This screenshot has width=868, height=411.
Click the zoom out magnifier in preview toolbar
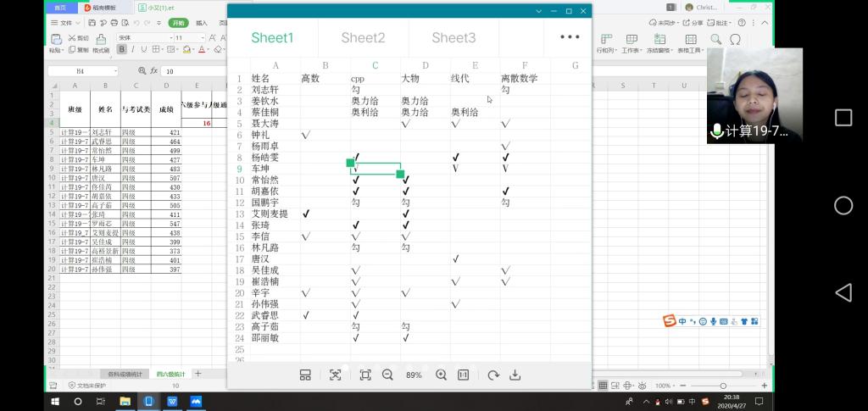387,375
